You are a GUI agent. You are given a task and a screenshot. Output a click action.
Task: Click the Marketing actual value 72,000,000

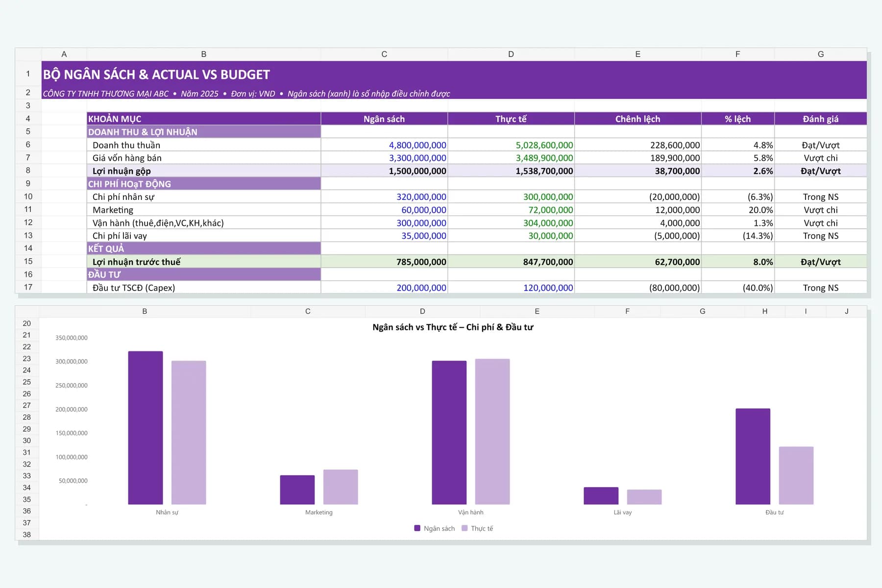click(511, 210)
